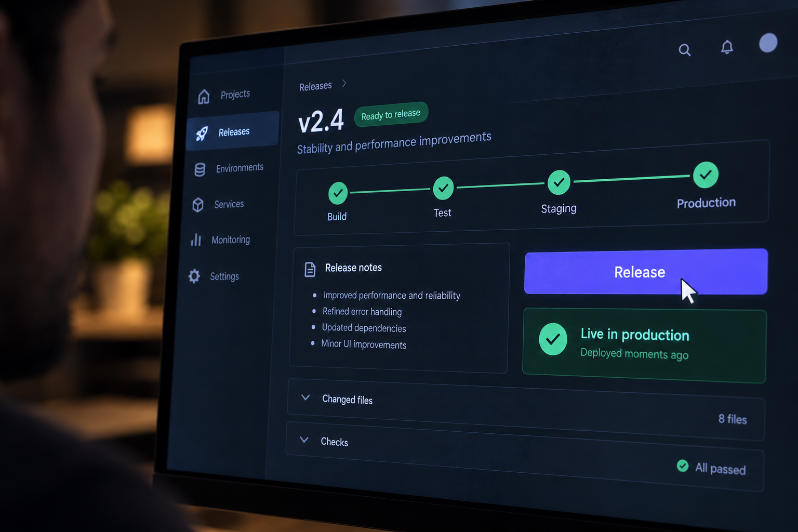
Task: Click the Updated dependencies note
Action: [x=364, y=328]
